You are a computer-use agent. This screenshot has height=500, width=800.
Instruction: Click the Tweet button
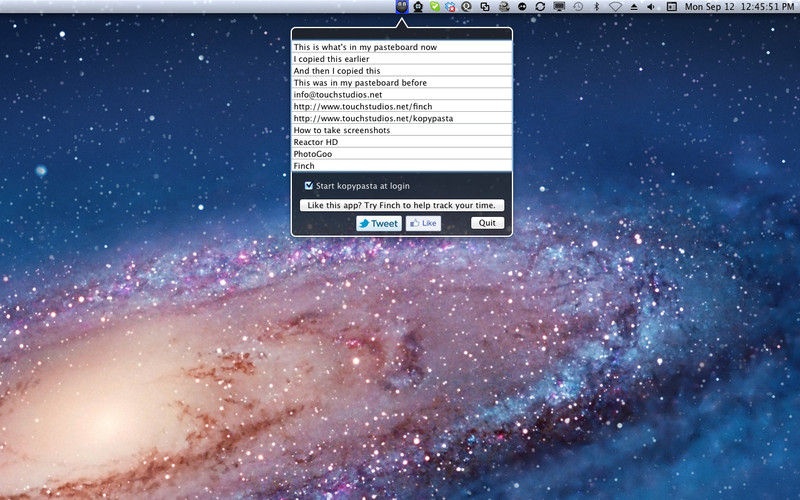[379, 223]
